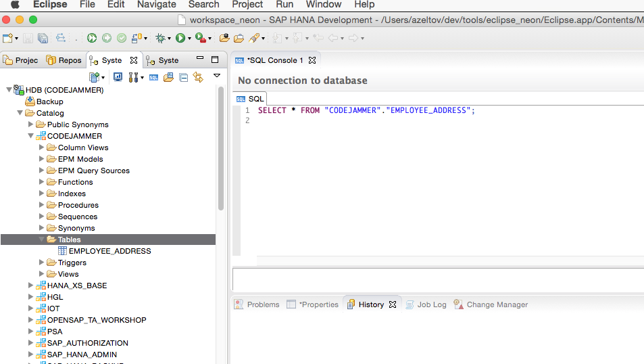Open the Systems view dropdown menu triangle
Screen dimensions: 644x364
click(217, 76)
